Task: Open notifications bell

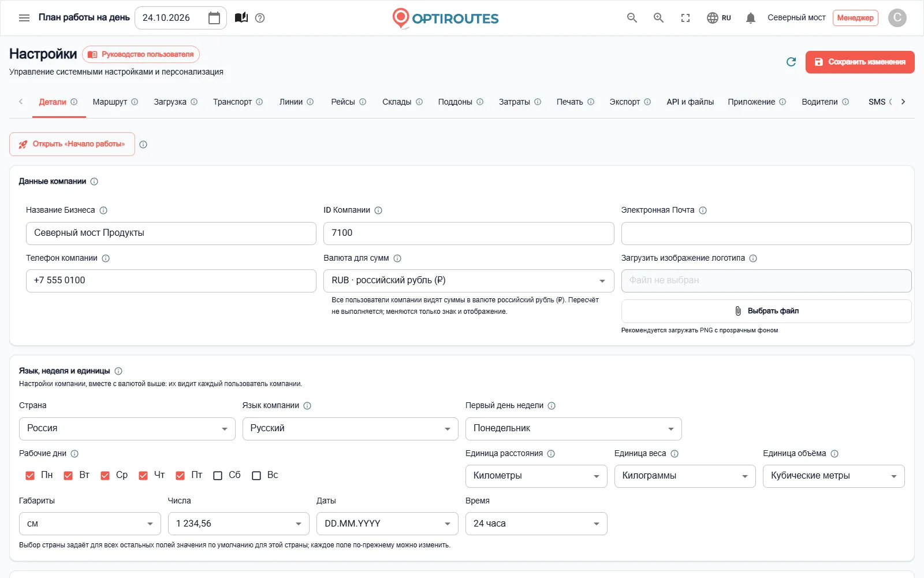Action: click(751, 18)
